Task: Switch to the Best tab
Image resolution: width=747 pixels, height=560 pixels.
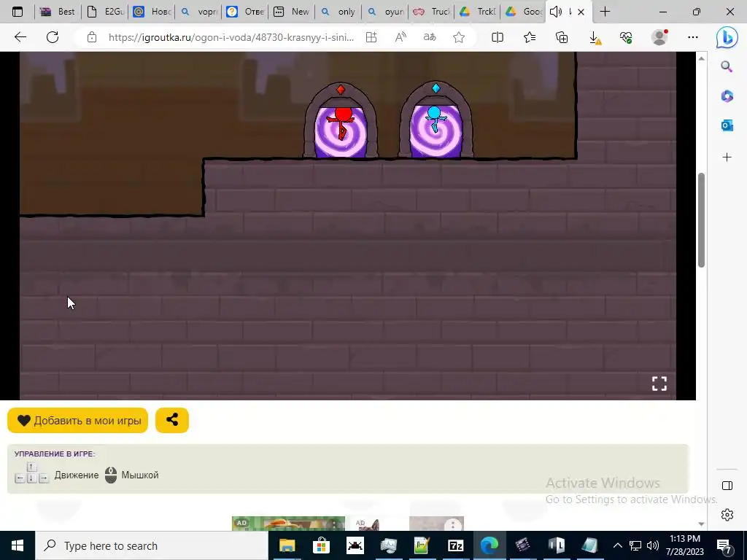Action: [58, 12]
